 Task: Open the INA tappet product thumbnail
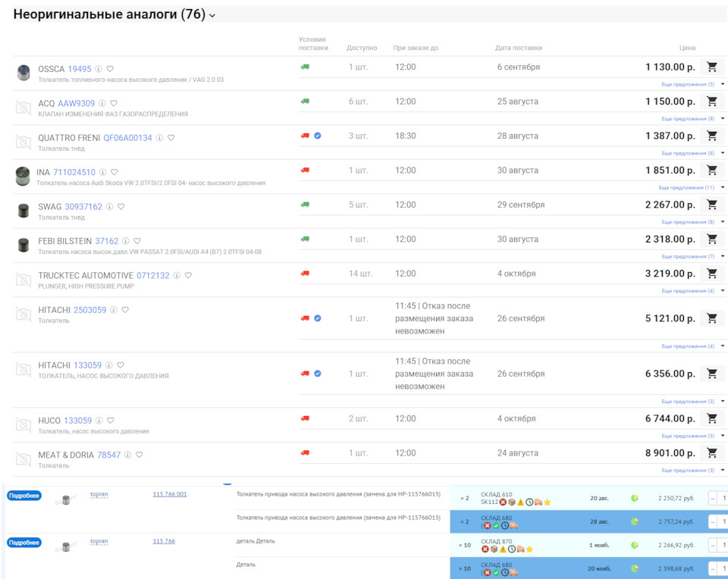[x=22, y=177]
